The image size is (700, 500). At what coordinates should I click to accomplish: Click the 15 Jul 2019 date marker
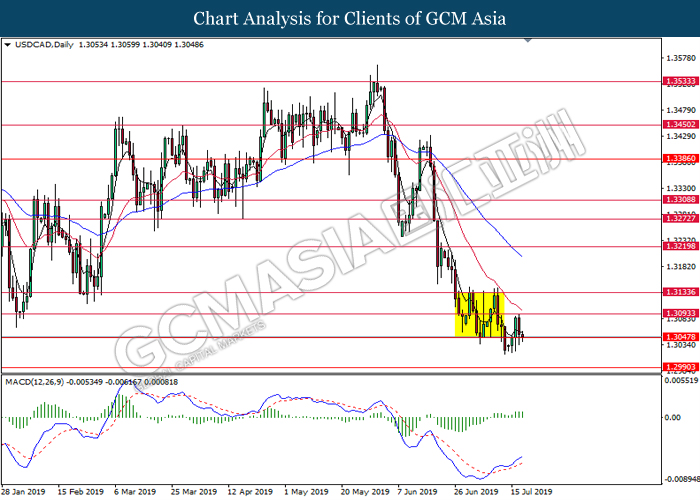click(x=532, y=492)
